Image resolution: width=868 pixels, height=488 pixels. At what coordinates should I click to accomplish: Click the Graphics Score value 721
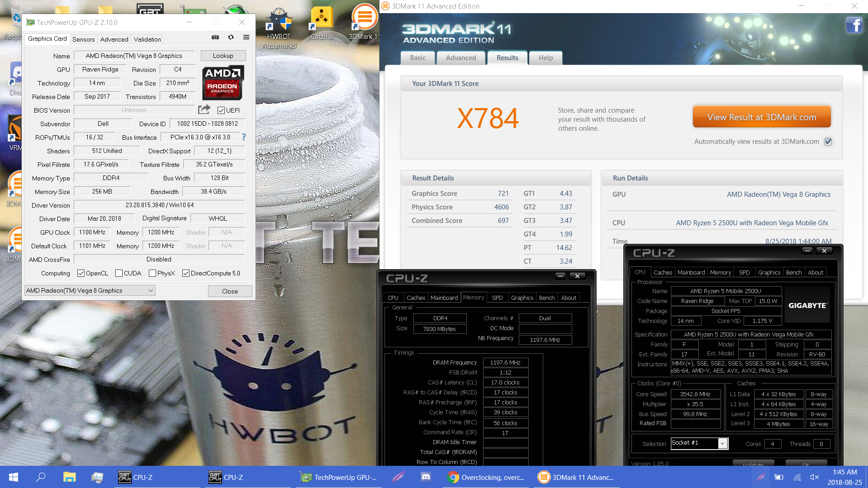(x=503, y=193)
